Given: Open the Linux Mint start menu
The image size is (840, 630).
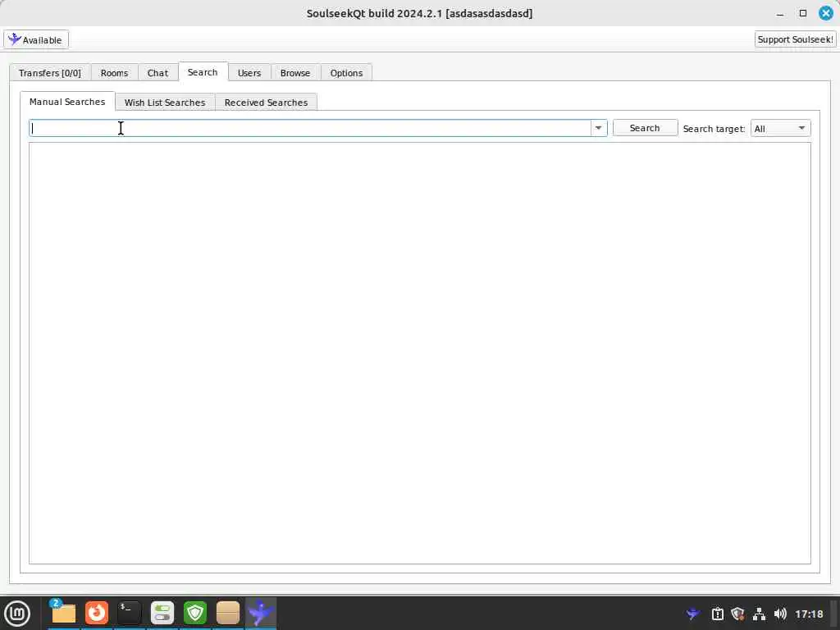Looking at the screenshot, I should (17, 614).
